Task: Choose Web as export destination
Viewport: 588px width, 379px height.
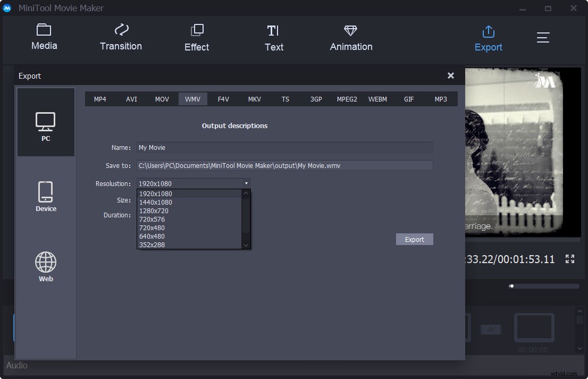Action: point(46,266)
